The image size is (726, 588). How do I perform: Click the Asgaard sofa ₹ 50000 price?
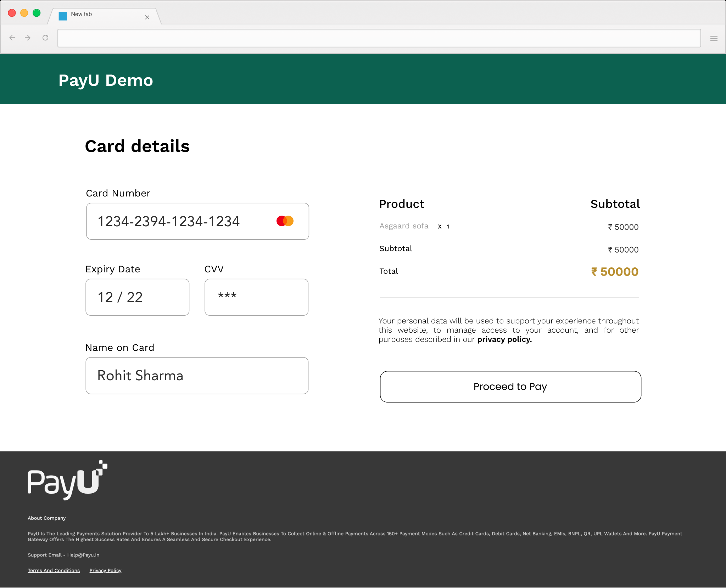623,227
